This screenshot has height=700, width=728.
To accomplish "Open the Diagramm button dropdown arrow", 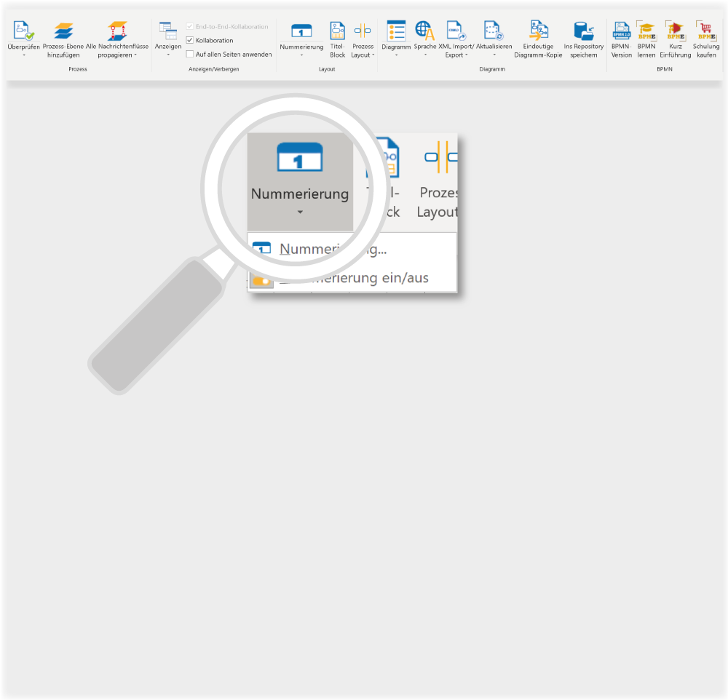I will 396,55.
